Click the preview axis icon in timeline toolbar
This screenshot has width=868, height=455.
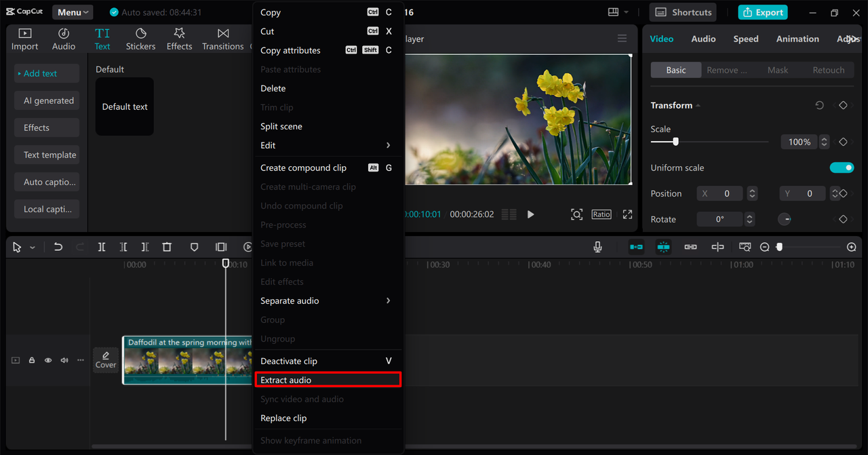(x=717, y=247)
